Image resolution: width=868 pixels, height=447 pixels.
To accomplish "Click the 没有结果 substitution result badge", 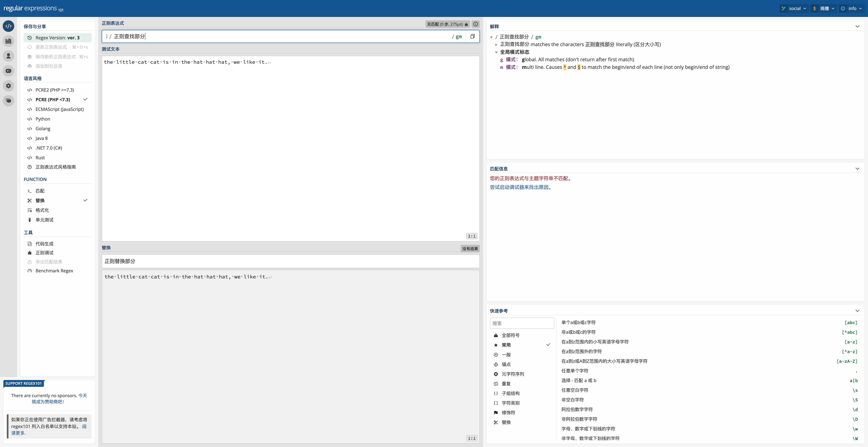I will coord(470,249).
